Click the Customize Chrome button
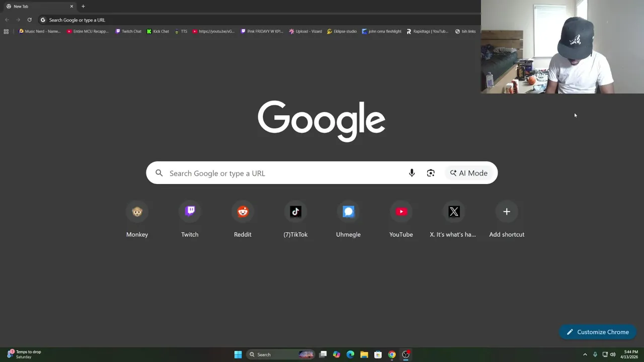 click(598, 332)
